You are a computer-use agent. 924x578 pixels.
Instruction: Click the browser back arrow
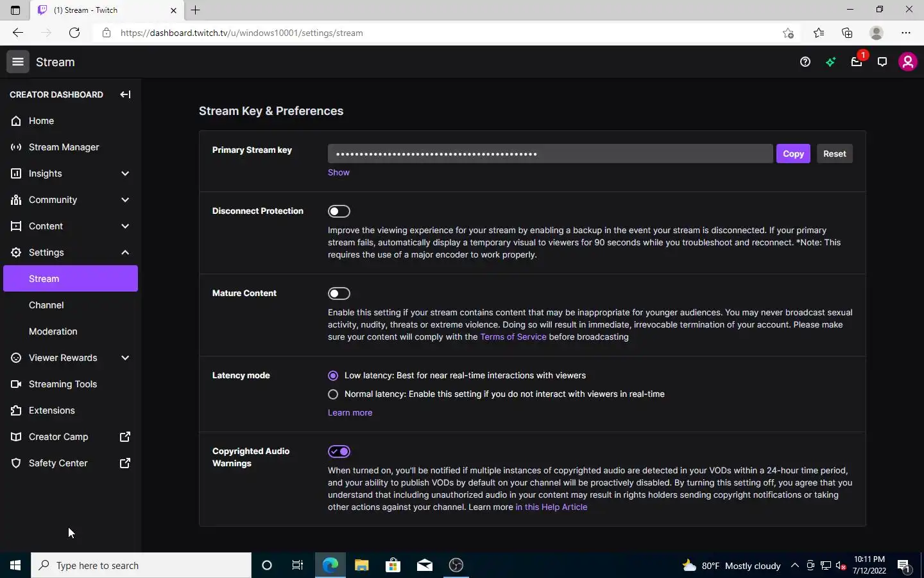click(x=18, y=33)
